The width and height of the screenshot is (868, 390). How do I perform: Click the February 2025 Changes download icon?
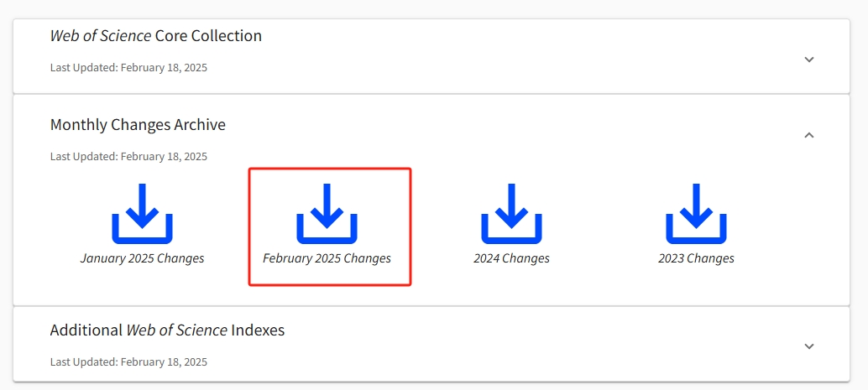coord(327,214)
